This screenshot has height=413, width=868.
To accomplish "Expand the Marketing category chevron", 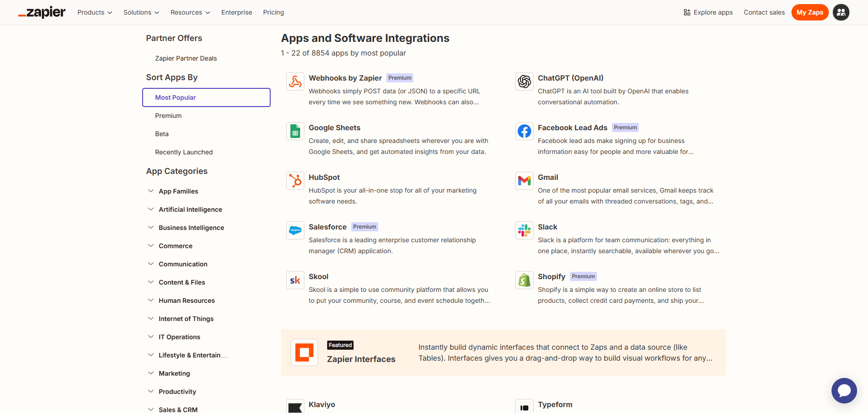I will coord(151,373).
